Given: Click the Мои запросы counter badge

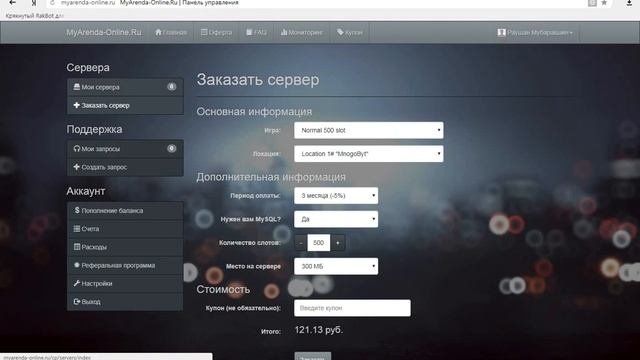Looking at the screenshot, I should (x=171, y=148).
